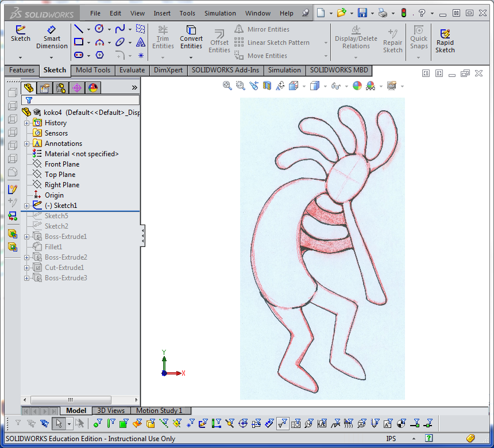Open the DimXpertManager tab
494x448 pixels.
point(77,88)
